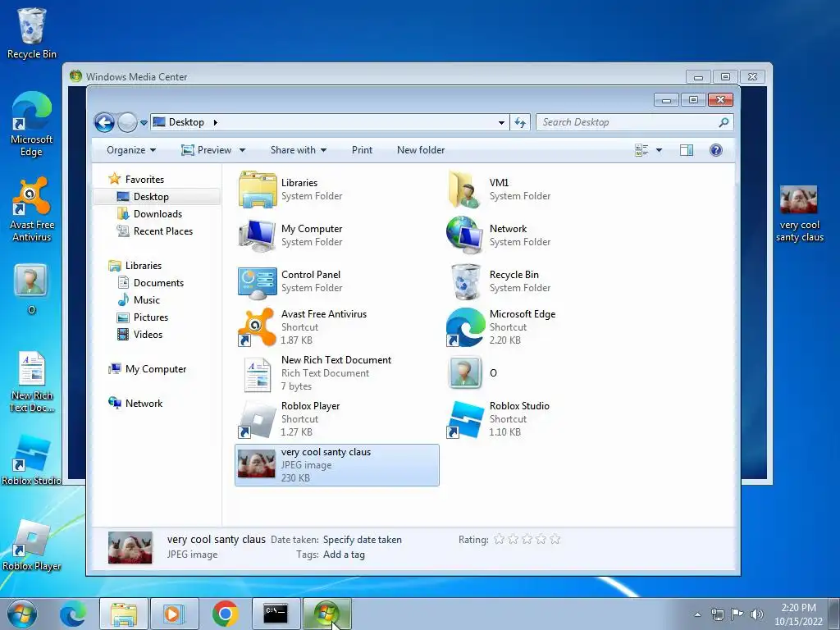
Task: Select very cool santy claus desktop icon
Action: pos(799,214)
